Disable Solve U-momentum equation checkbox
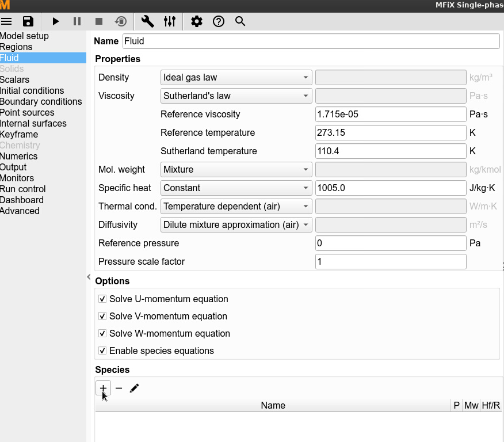This screenshot has width=504, height=442. (102, 299)
